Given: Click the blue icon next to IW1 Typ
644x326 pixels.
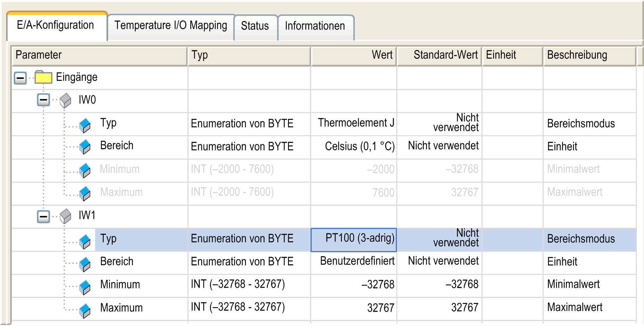Looking at the screenshot, I should pos(85,241).
